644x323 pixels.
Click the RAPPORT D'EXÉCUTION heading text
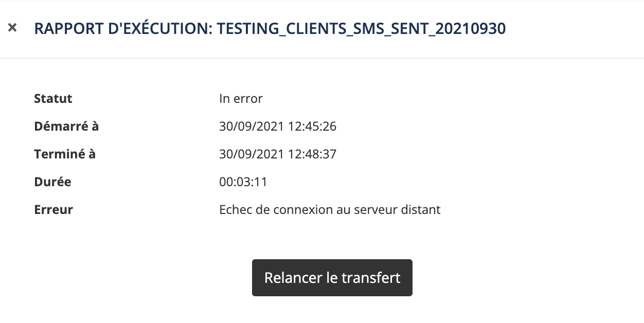tap(122, 28)
